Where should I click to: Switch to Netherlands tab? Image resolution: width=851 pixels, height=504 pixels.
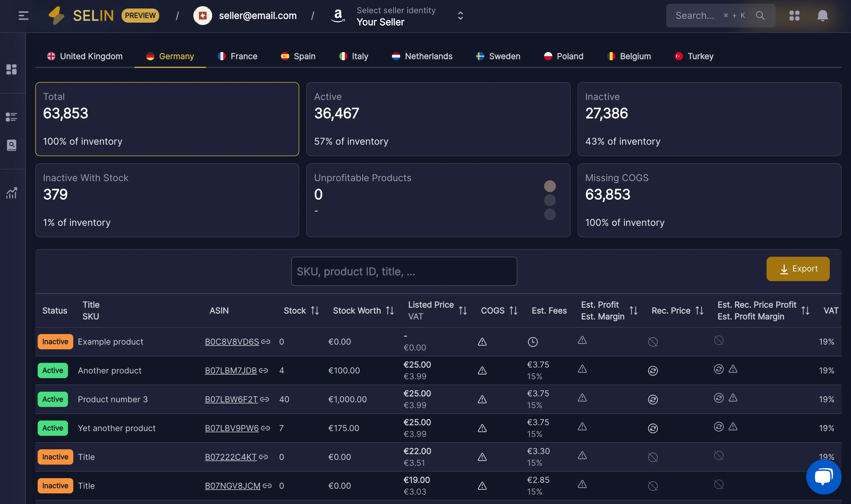pyautogui.click(x=422, y=56)
